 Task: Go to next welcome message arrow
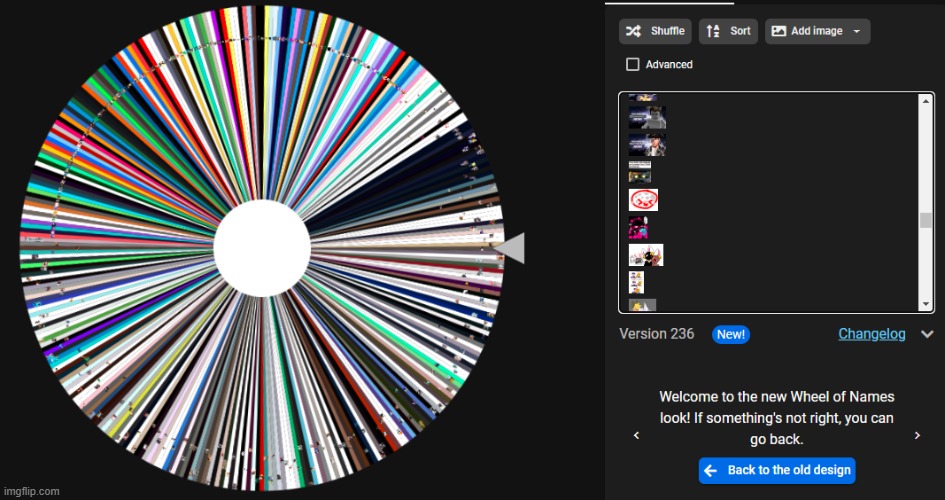tap(917, 436)
